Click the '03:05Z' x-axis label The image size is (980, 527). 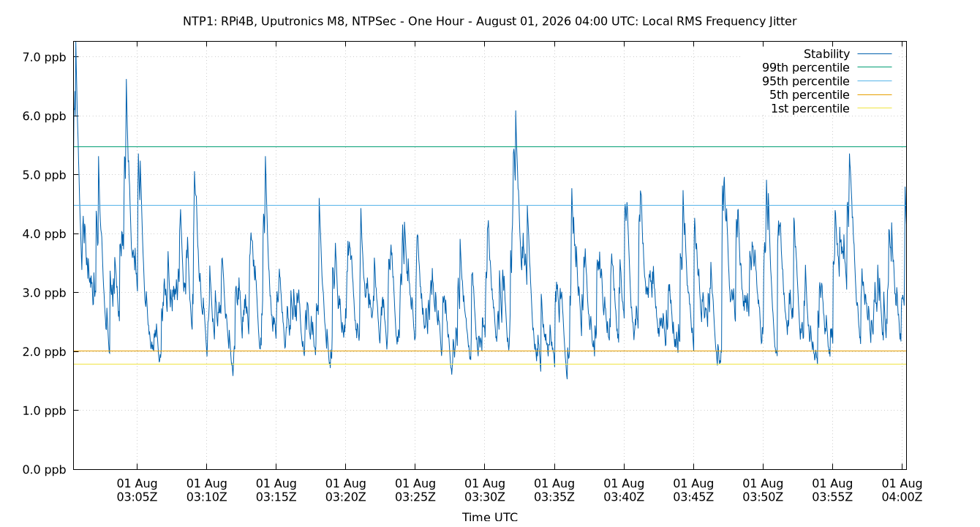pyautogui.click(x=137, y=497)
